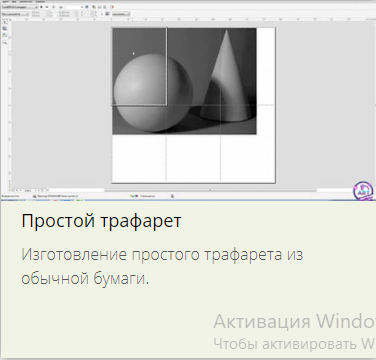
Task: Click the round ART logo badge
Action: (363, 191)
